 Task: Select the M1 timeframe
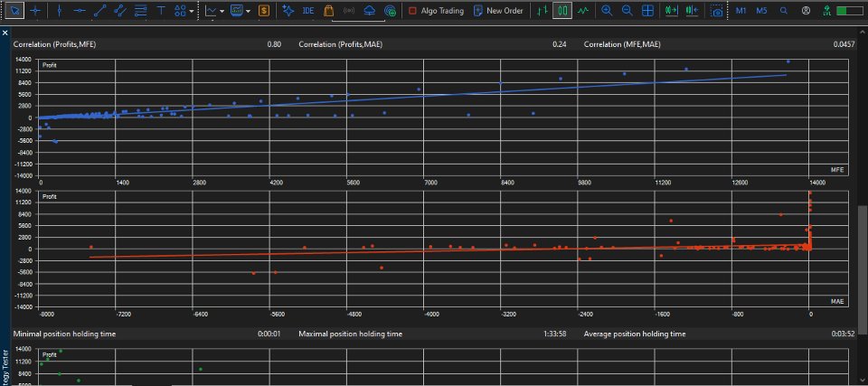tap(741, 11)
